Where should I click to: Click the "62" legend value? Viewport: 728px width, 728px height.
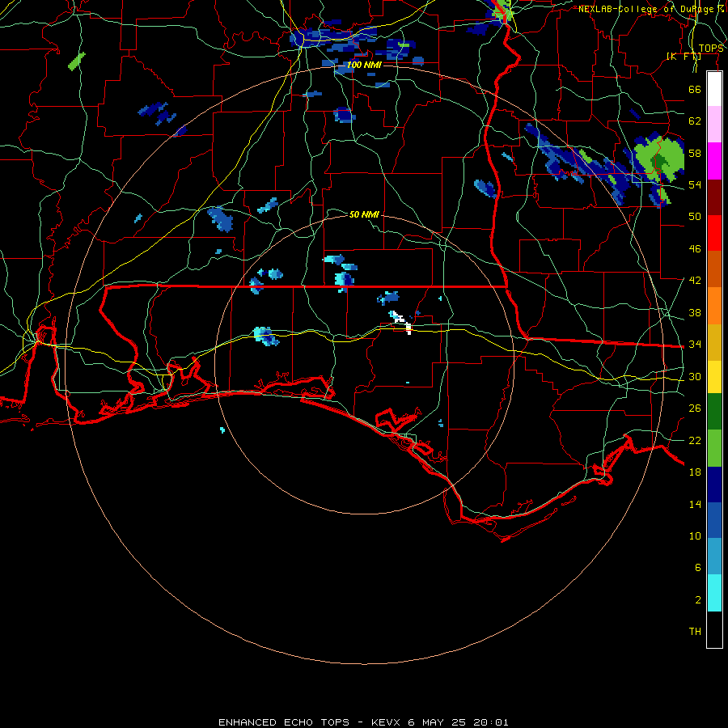[695, 121]
